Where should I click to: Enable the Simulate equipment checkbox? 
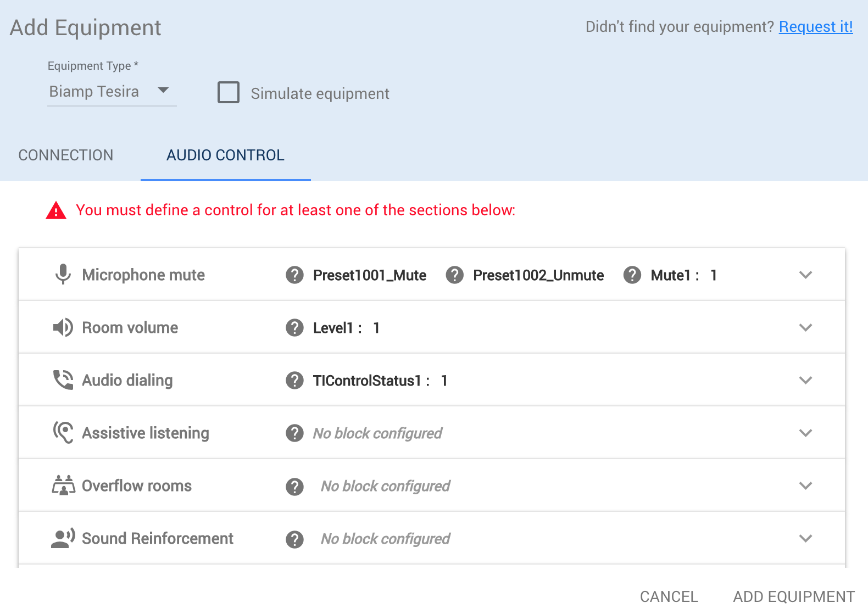coord(228,93)
